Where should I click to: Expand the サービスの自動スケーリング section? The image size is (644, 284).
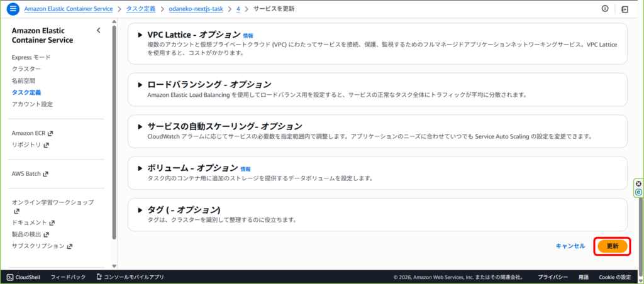[140, 126]
